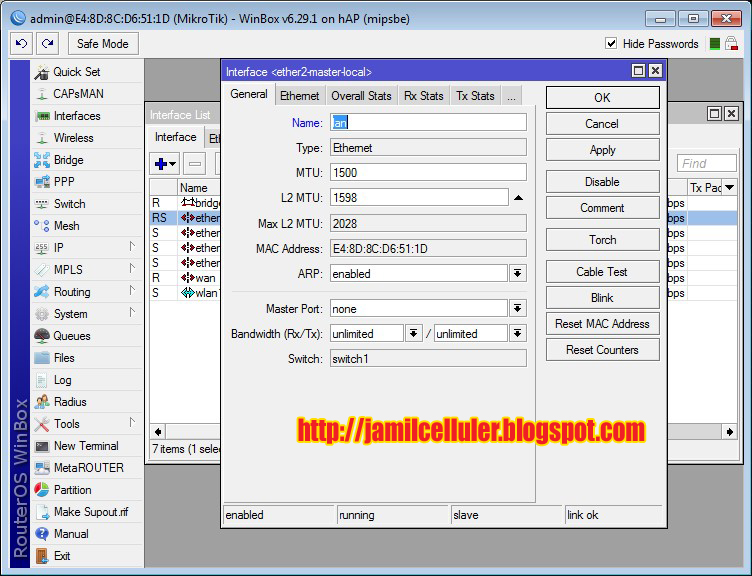Viewport: 752px width, 576px height.
Task: Switch to the Rx Stats tab
Action: pos(423,96)
